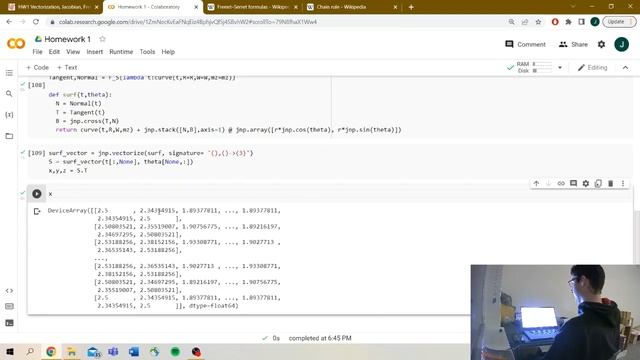Star the Homework 1 notebook
The image size is (640, 360).
102,39
